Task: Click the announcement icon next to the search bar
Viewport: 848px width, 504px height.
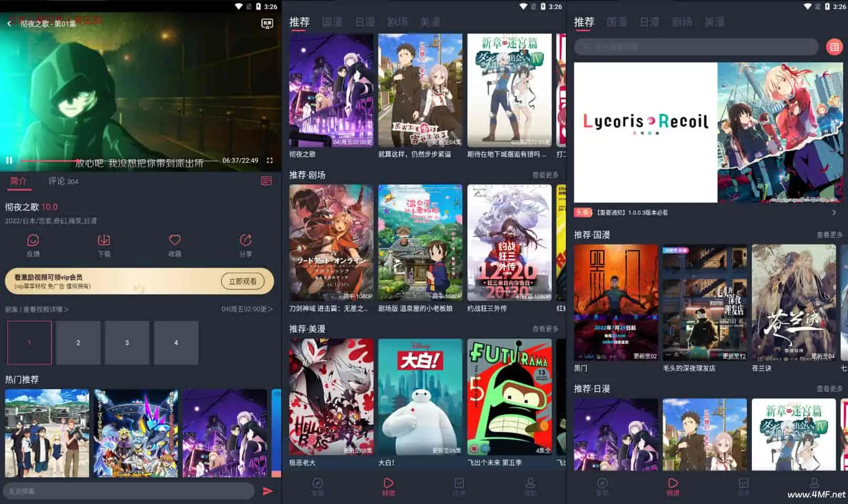Action: coord(834,47)
